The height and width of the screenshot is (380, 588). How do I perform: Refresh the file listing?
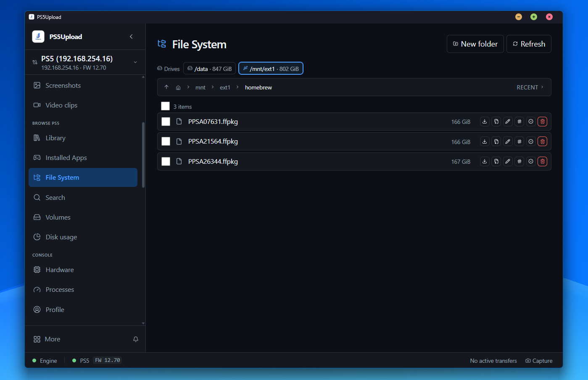(529, 44)
